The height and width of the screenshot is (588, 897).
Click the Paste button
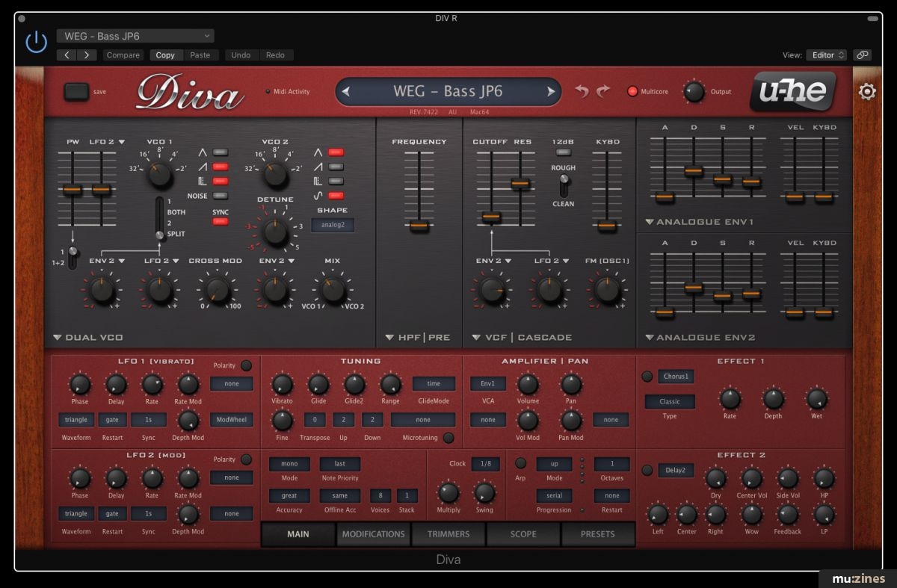(200, 55)
